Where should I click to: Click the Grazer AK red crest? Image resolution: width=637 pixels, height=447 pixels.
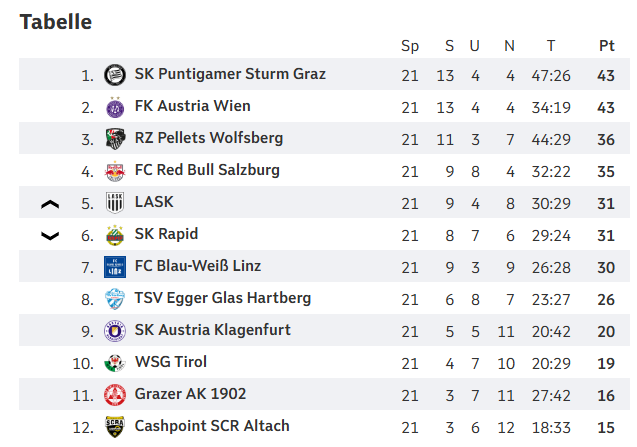(115, 395)
